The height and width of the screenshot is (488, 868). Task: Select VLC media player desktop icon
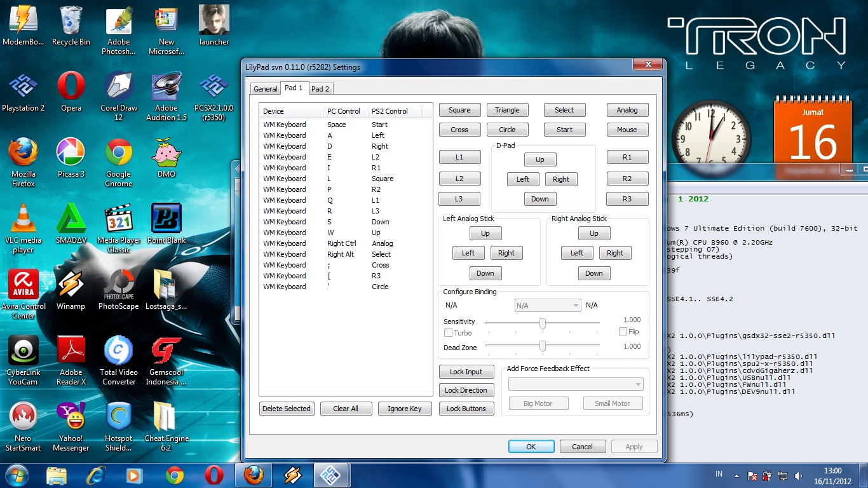pos(24,229)
